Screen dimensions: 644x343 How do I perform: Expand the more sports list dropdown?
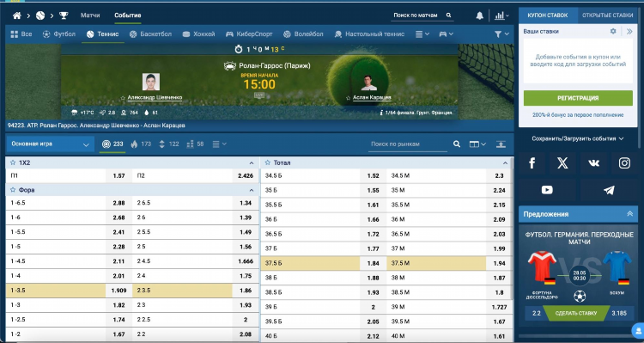point(422,34)
